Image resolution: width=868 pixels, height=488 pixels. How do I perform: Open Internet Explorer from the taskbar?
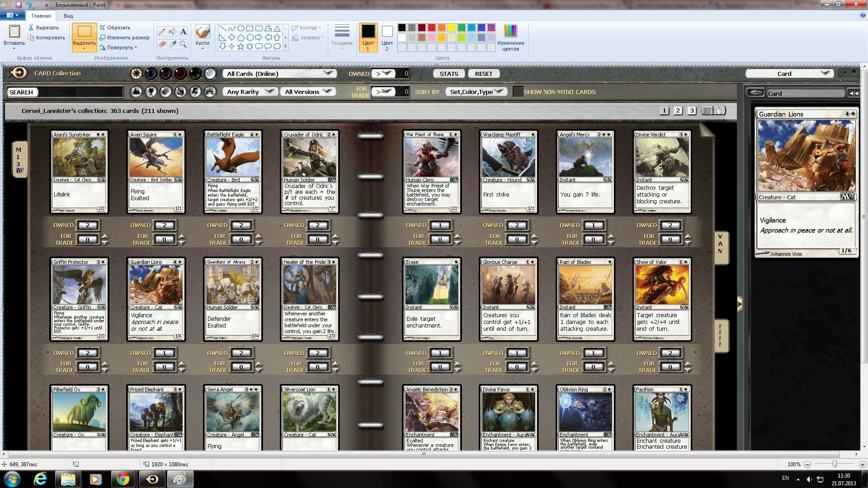(x=41, y=479)
